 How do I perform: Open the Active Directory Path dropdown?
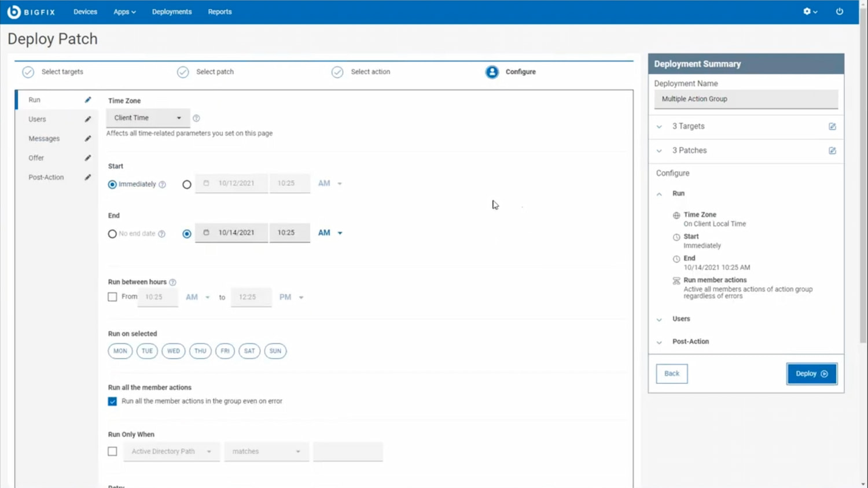171,451
